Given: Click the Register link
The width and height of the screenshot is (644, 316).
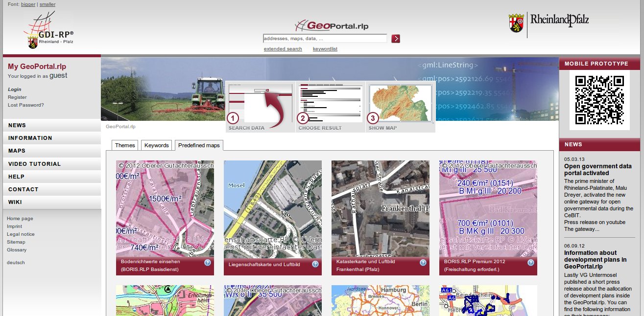Looking at the screenshot, I should tap(17, 97).
